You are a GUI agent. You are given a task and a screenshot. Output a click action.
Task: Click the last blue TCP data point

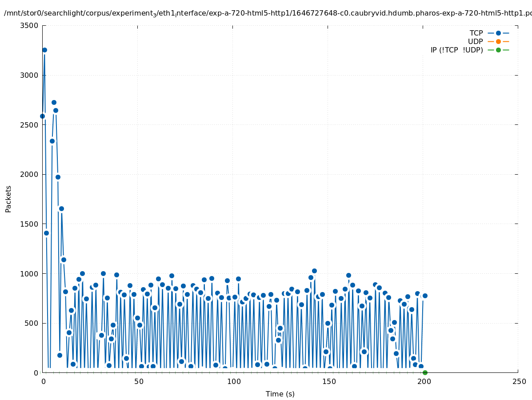pyautogui.click(x=425, y=296)
